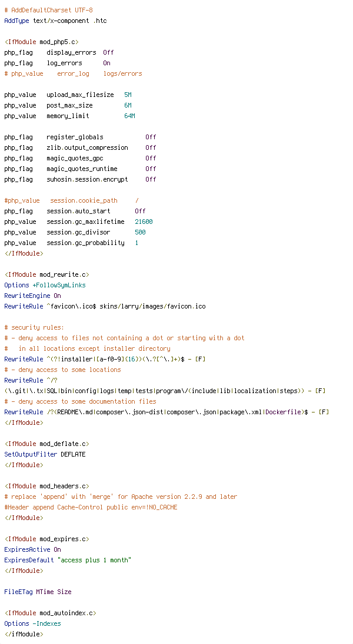Click the '# security rules:' comment line
The height and width of the screenshot is (644, 353).
tap(34, 327)
